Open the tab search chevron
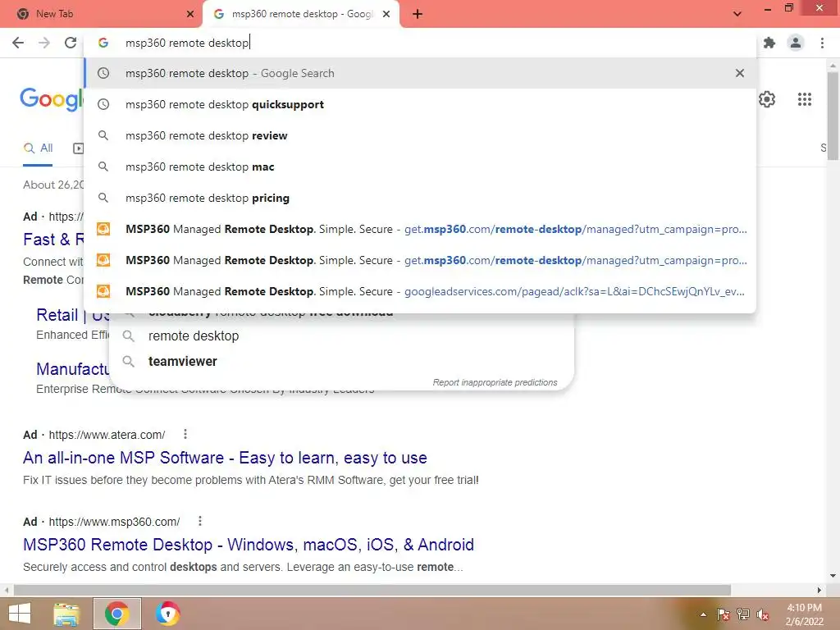 click(737, 14)
